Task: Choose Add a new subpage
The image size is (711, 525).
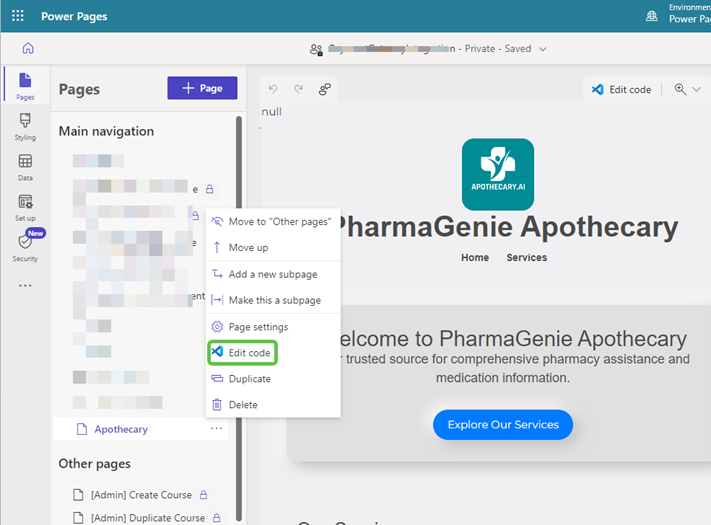Action: 273,274
